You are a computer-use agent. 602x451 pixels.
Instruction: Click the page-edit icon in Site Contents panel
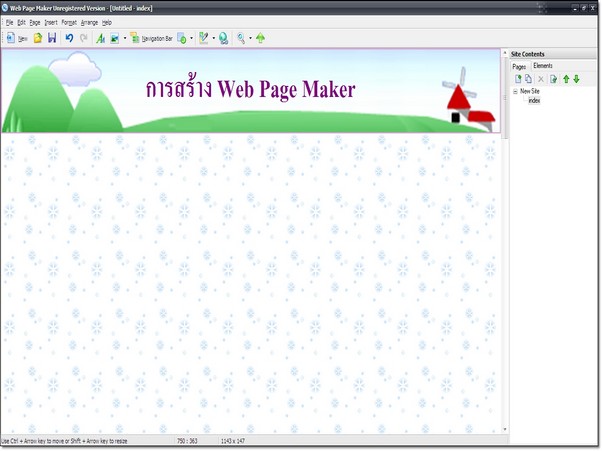[x=553, y=79]
